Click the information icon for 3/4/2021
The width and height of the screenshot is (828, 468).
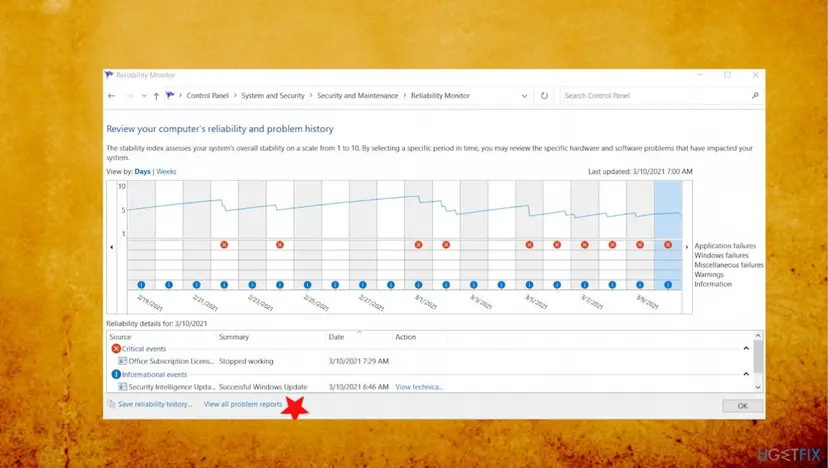point(501,285)
